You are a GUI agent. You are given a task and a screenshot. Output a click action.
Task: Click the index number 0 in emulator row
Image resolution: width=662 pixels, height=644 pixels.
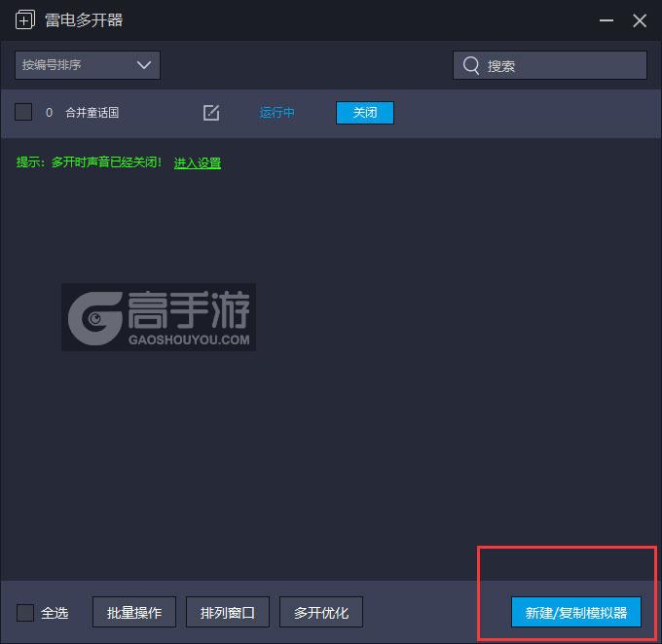[49, 113]
